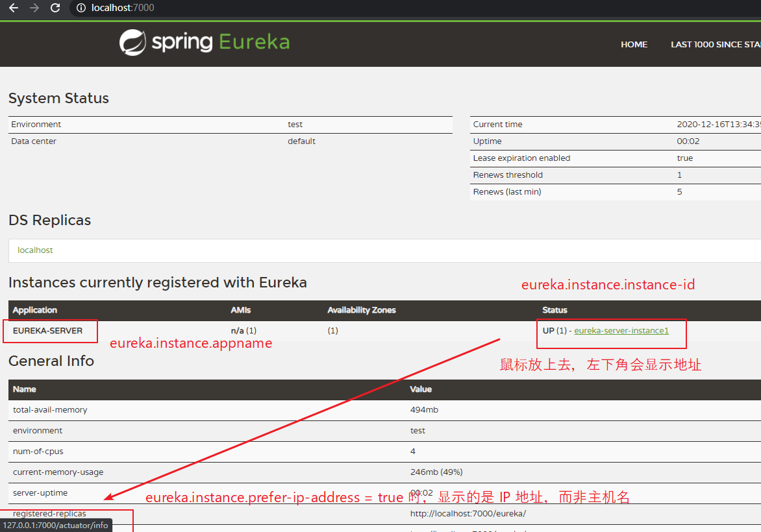
Task: Click the environment row in General Info
Action: pos(384,431)
